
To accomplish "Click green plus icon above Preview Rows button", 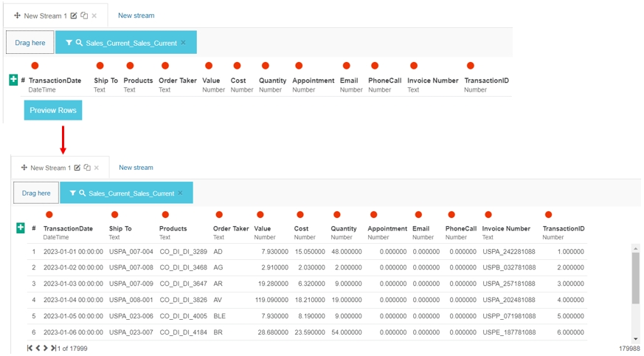I will 13,80.
